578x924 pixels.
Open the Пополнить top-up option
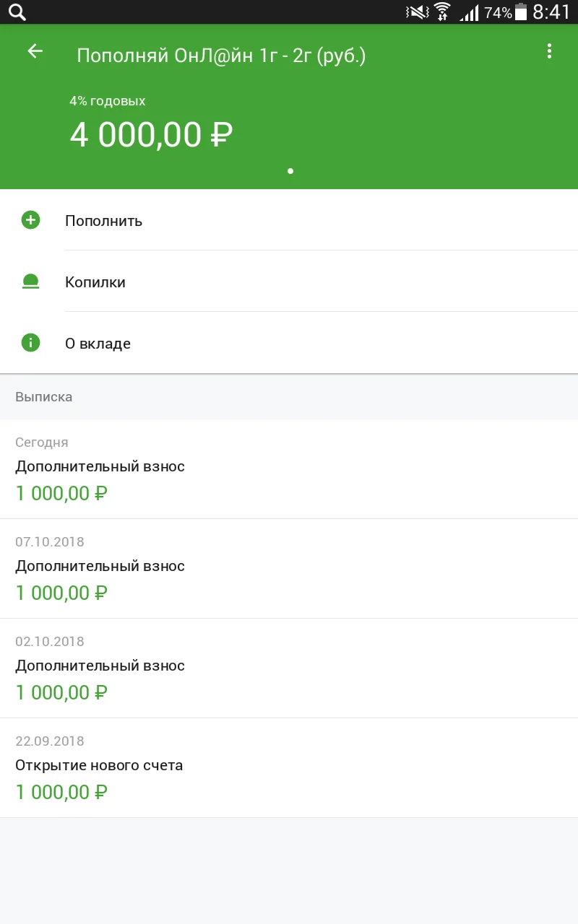pyautogui.click(x=103, y=220)
